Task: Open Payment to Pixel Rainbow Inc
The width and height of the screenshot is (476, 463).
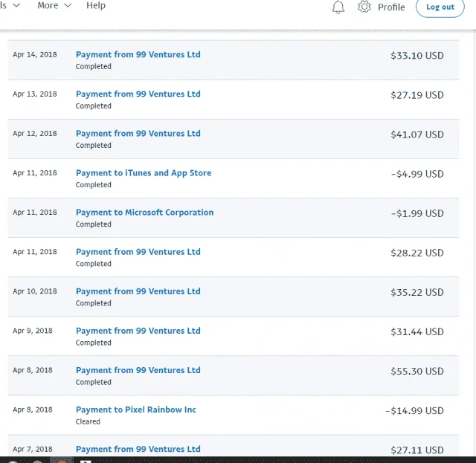Action: click(x=135, y=409)
